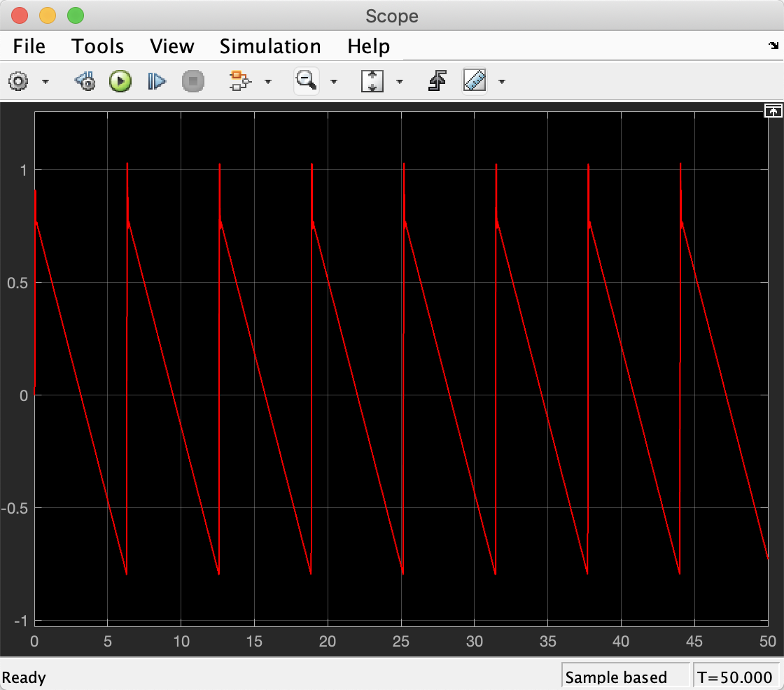Image resolution: width=784 pixels, height=690 pixels.
Task: Maximize the Scope window with the green button
Action: click(76, 15)
